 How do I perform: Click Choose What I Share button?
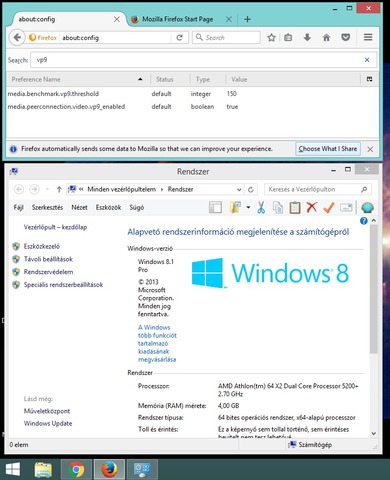click(328, 149)
